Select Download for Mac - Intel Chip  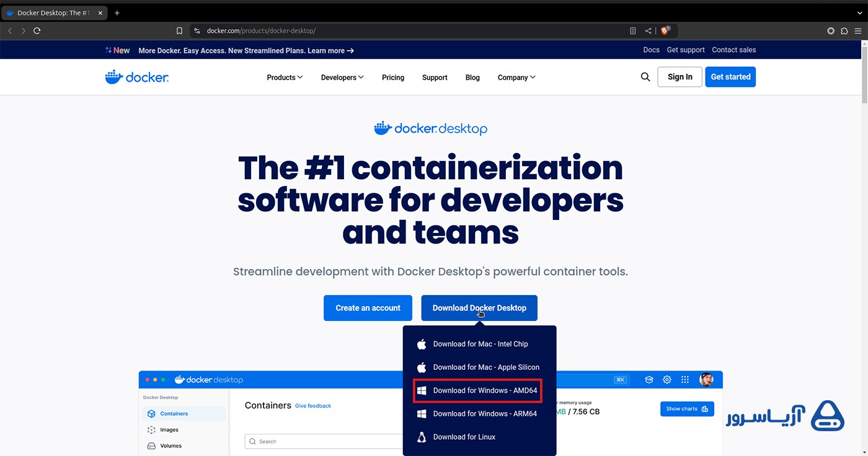(x=480, y=344)
